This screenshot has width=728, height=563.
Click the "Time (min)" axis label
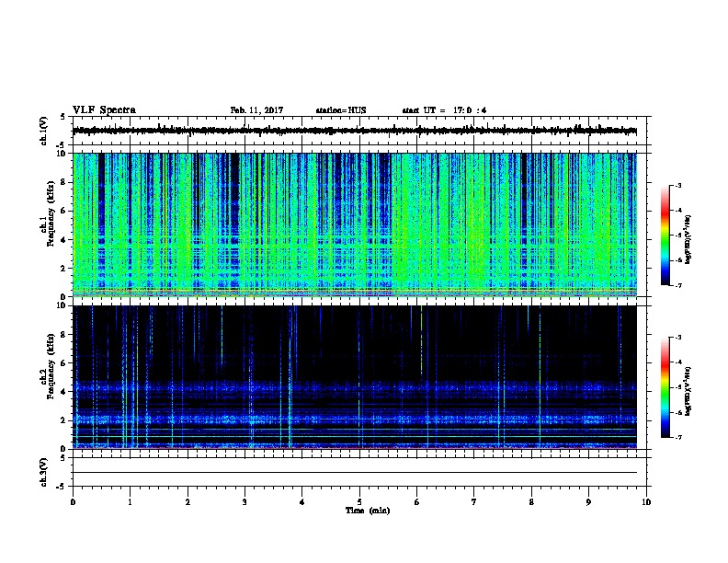click(368, 511)
